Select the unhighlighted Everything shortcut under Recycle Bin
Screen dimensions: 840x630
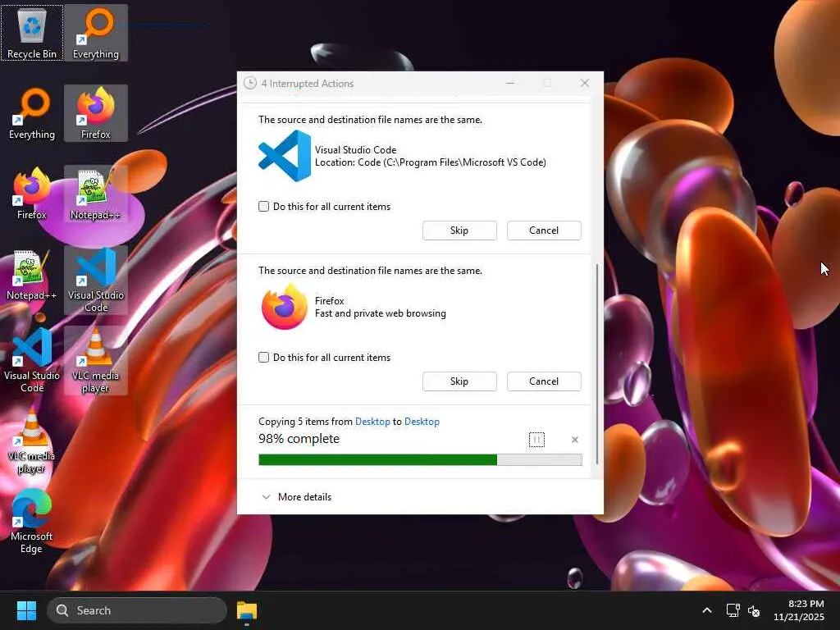coord(32,113)
